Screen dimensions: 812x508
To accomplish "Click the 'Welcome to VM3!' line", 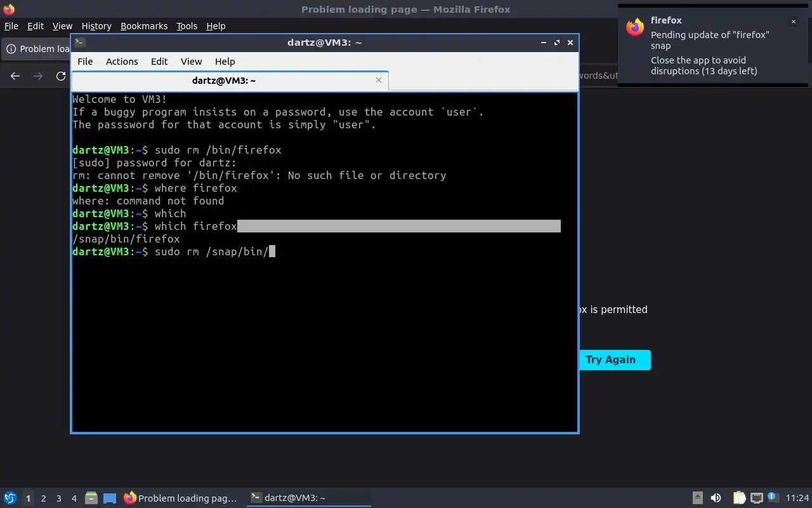I will 120,99.
